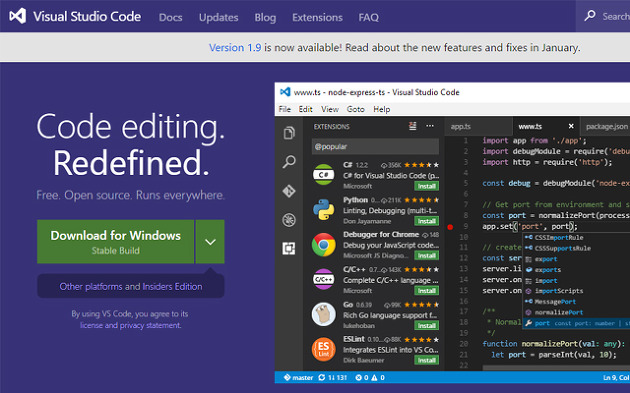The width and height of the screenshot is (630, 393).
Task: Open the Updates navigation item
Action: 219,17
